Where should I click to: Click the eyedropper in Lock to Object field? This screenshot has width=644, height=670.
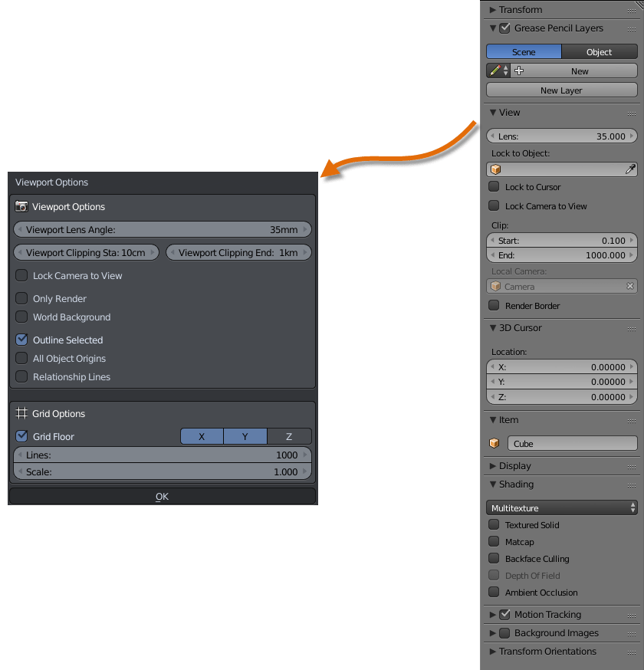pyautogui.click(x=632, y=169)
